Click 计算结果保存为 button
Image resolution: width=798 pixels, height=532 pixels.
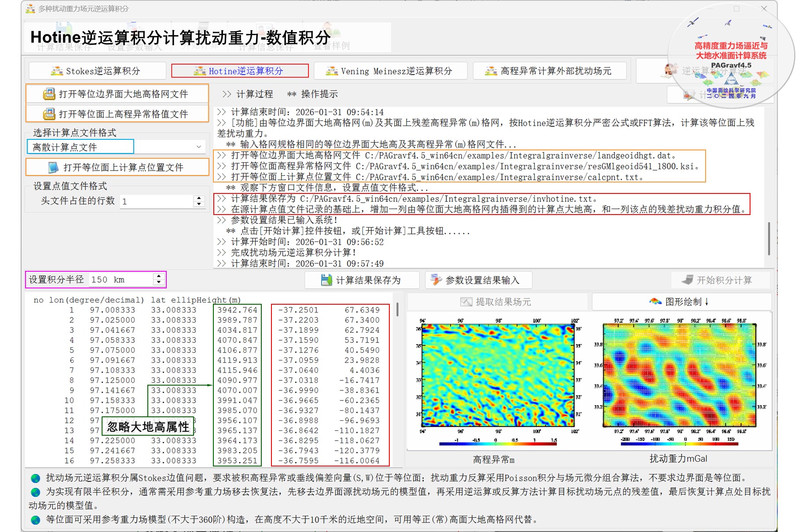[x=362, y=280]
